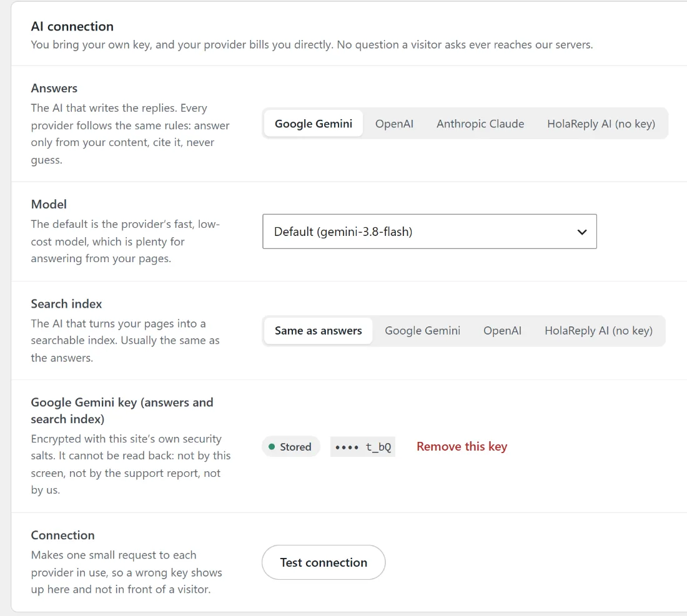Viewport: 687px width, 616px height.
Task: Click the 'Makes one small request' description
Action: (126, 572)
